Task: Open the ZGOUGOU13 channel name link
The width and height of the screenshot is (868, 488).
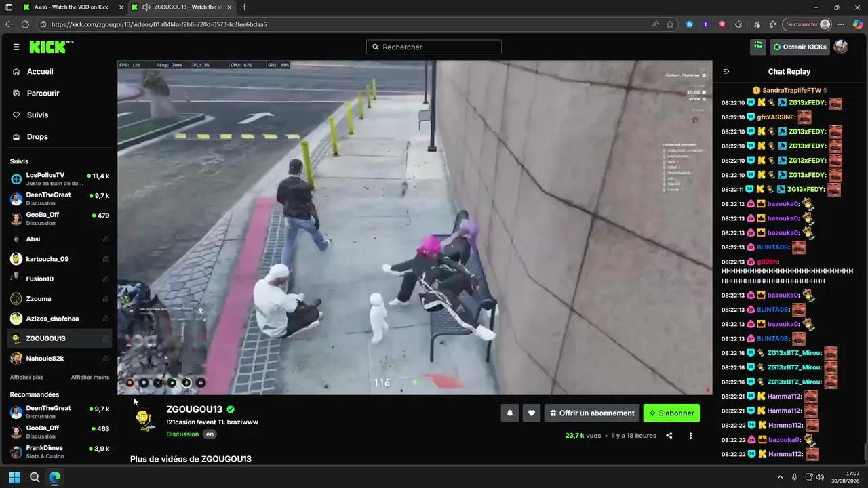Action: click(x=194, y=409)
